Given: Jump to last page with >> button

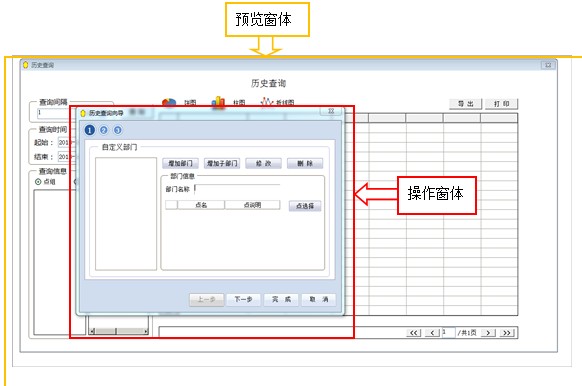Looking at the screenshot, I should coord(507,333).
